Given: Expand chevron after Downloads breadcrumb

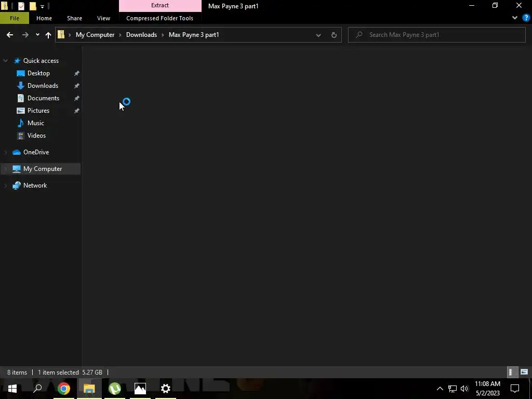Looking at the screenshot, I should tap(163, 35).
